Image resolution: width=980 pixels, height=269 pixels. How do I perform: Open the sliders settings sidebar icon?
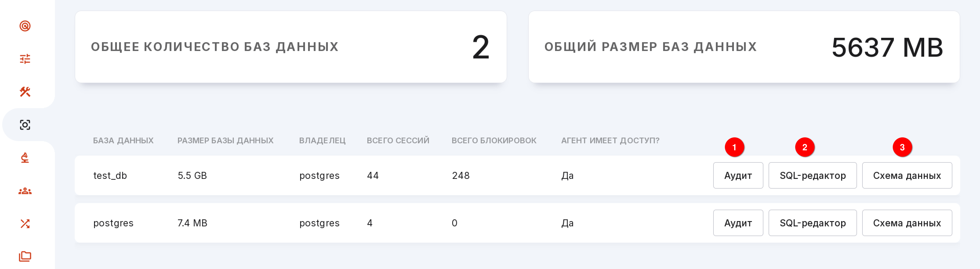coord(25,59)
